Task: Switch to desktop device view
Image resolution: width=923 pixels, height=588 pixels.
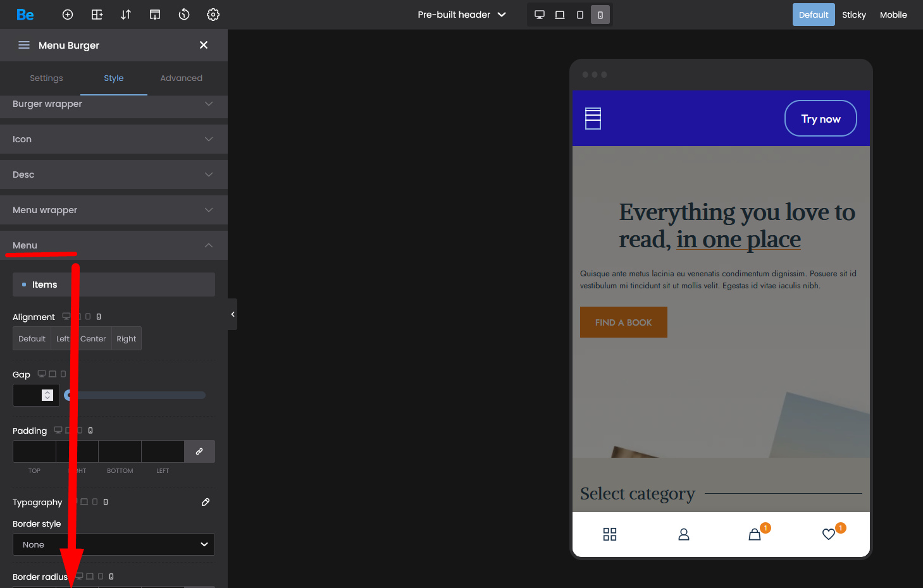Action: click(x=540, y=15)
